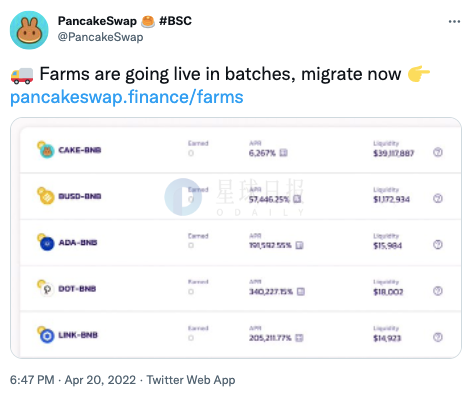The width and height of the screenshot is (469, 394).
Task: Click the @PancakeSwap handle
Action: (x=100, y=37)
